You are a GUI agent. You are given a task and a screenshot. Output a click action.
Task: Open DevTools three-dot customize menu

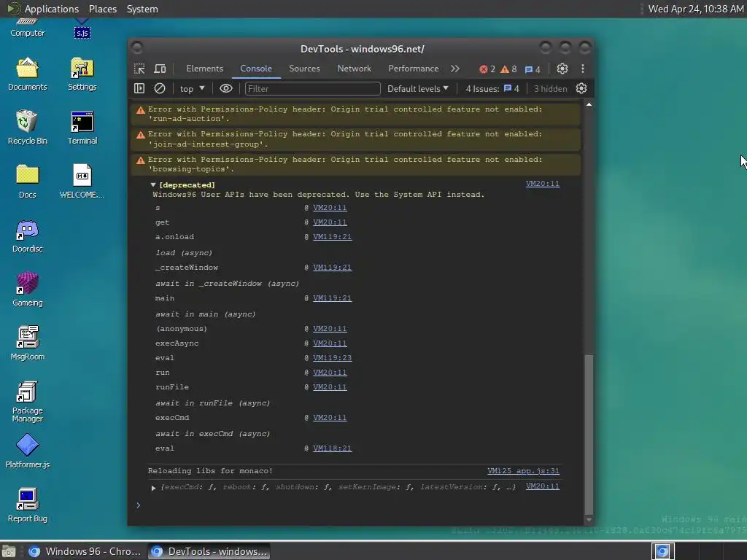[x=583, y=69]
